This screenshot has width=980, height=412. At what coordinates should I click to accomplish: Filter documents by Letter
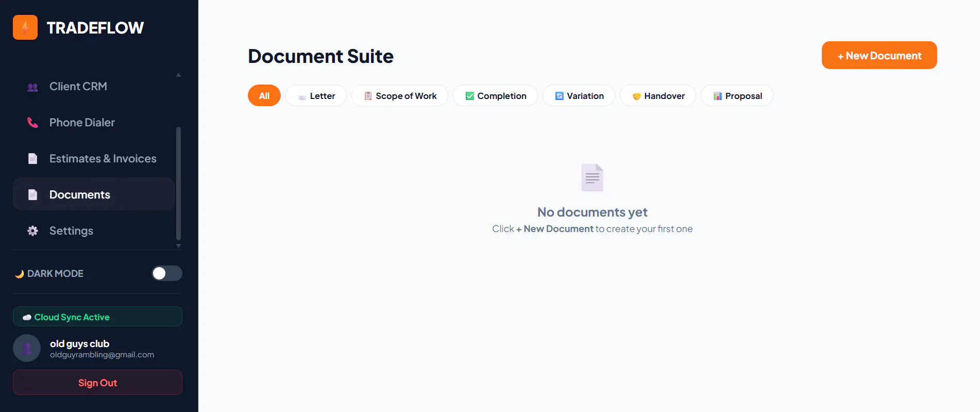(316, 95)
